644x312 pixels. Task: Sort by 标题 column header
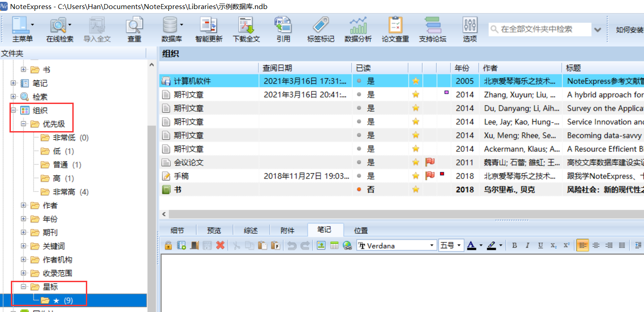603,68
